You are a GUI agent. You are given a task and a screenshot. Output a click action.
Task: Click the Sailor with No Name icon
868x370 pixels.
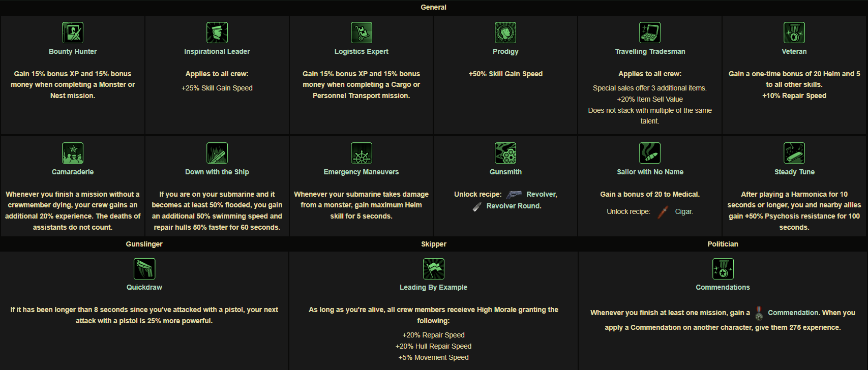650,153
